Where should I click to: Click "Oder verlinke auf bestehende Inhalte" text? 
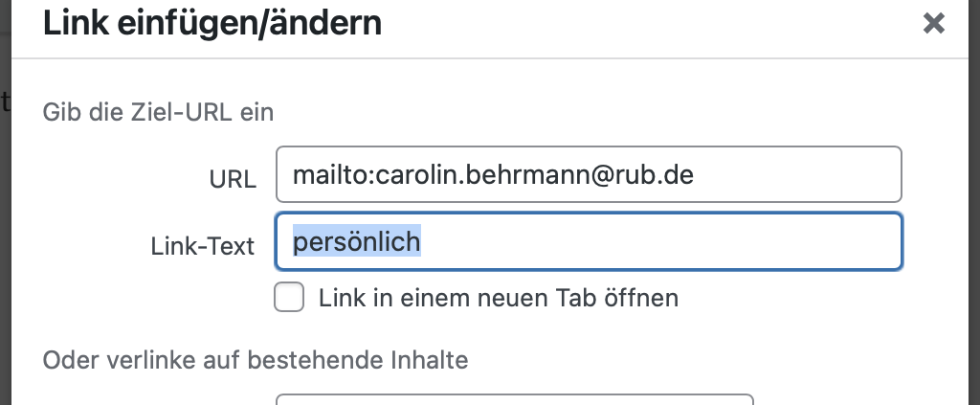255,360
